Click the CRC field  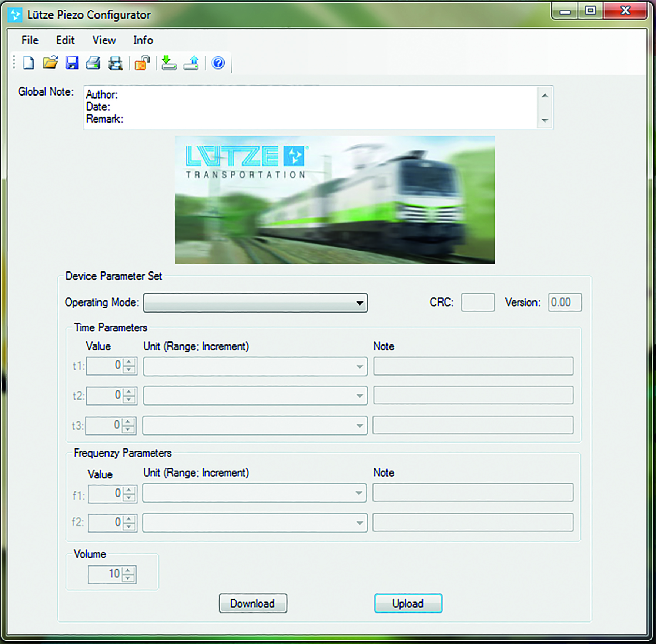coord(478,302)
